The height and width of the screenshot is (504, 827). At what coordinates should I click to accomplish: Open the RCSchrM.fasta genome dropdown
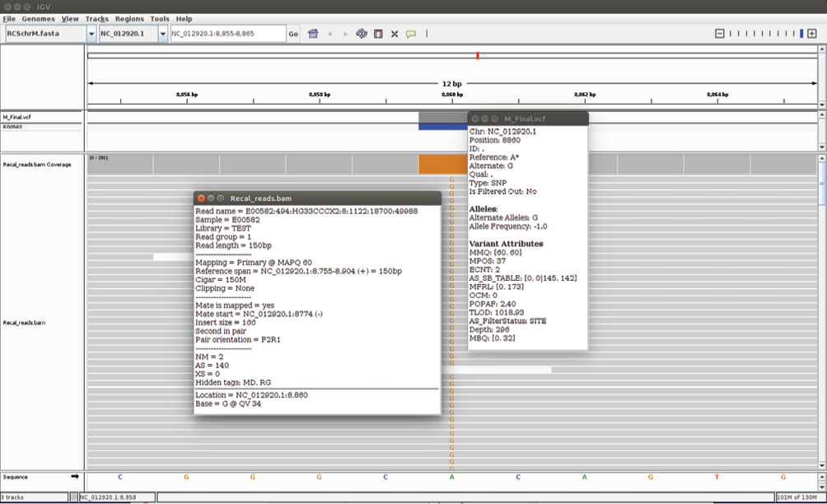pos(91,34)
